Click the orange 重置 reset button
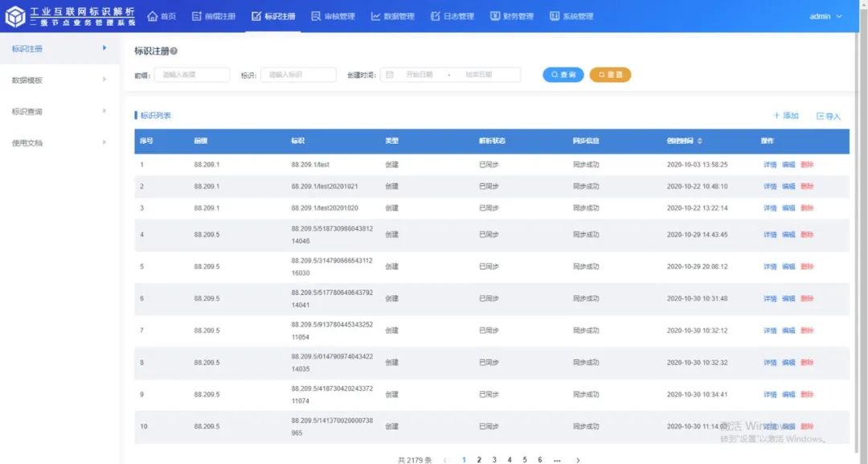 pyautogui.click(x=610, y=75)
